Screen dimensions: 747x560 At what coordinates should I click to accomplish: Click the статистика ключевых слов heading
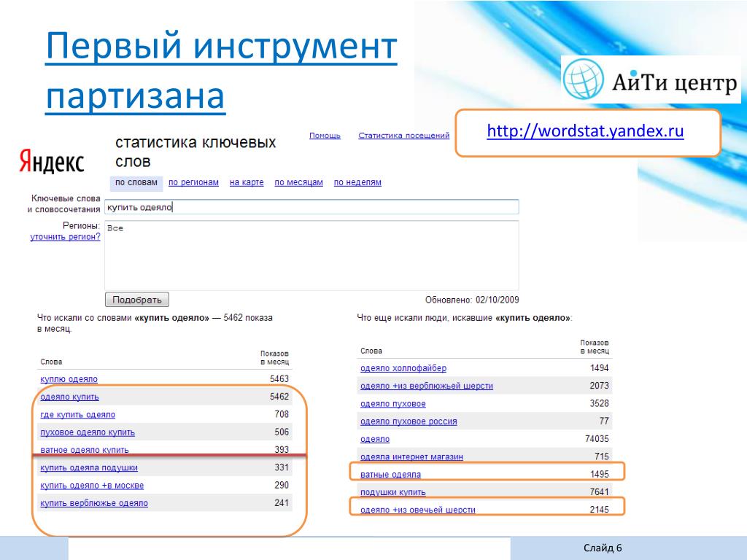(x=196, y=152)
